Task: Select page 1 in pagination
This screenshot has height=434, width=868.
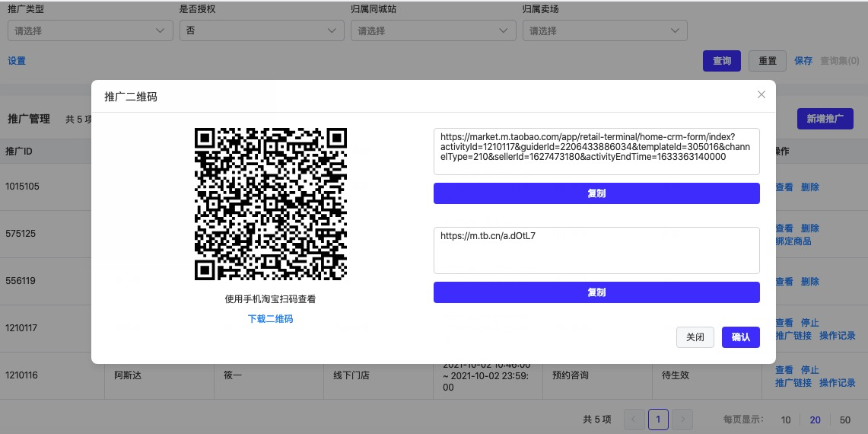Action: click(658, 420)
